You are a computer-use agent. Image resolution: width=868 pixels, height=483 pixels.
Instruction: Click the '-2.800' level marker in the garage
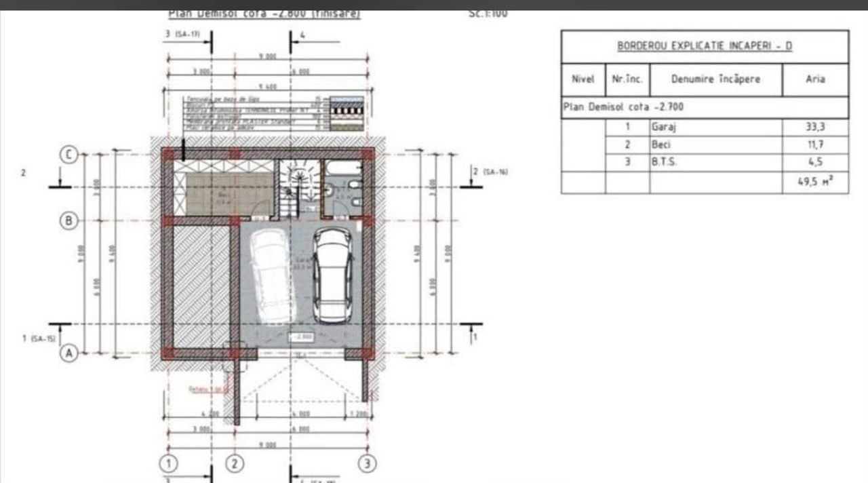tap(300, 336)
